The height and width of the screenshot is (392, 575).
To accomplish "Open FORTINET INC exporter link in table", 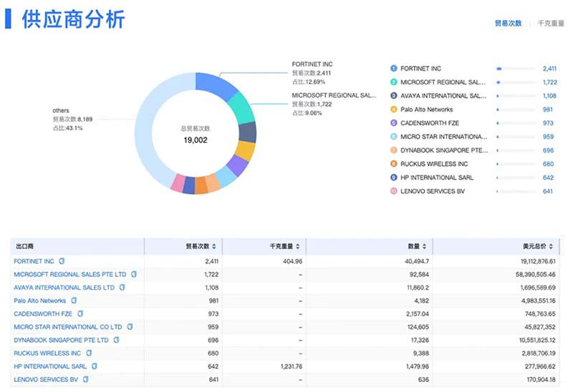I will click(x=34, y=261).
